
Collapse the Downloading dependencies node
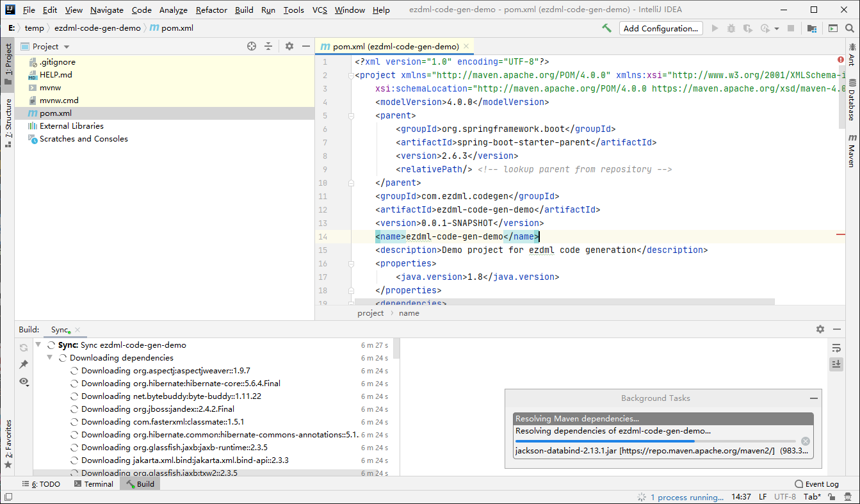[50, 358]
